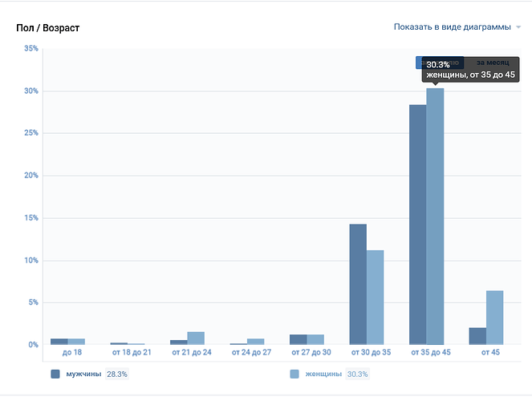Click the 'от 18 до 21' axis label
This screenshot has height=401, width=532.
coord(132,352)
